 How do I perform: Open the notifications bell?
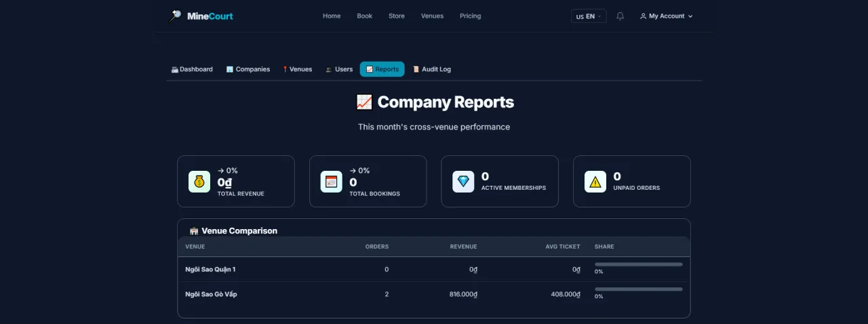coord(620,16)
